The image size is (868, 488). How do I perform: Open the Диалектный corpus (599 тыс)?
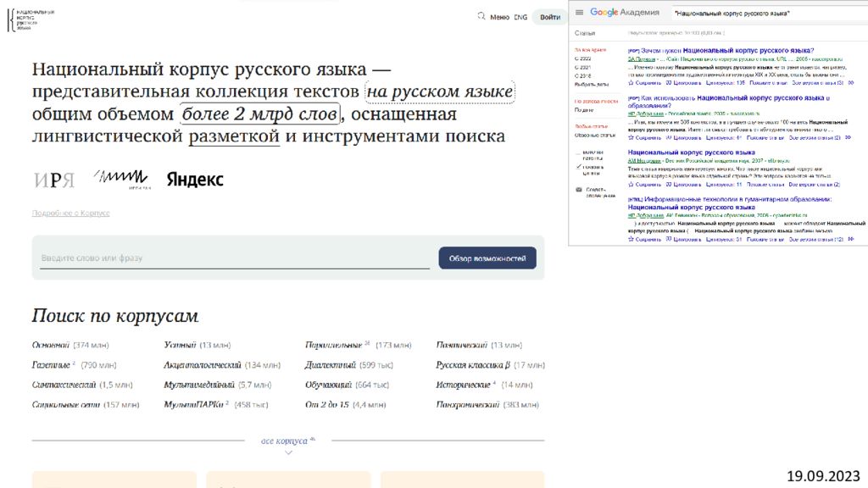click(348, 364)
